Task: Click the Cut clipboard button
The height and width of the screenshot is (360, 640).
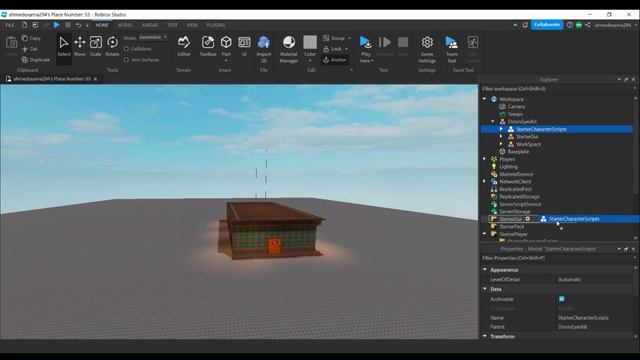Action: click(30, 49)
